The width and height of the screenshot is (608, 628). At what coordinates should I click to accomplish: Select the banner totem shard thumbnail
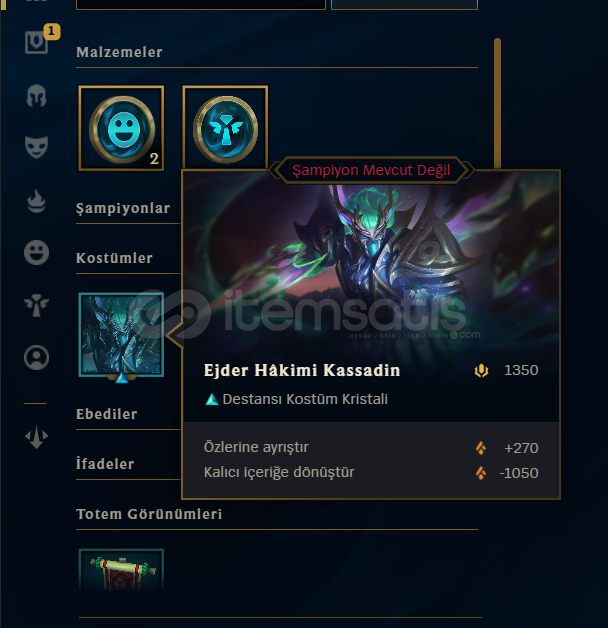click(121, 570)
